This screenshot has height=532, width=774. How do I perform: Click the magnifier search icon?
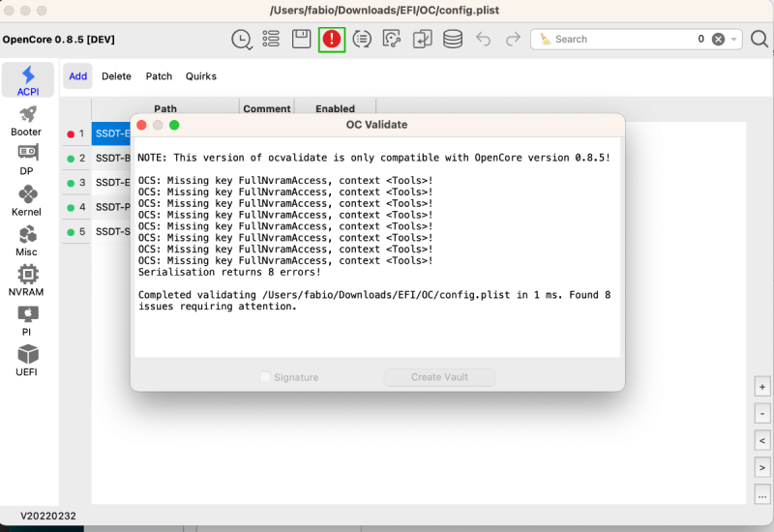759,39
